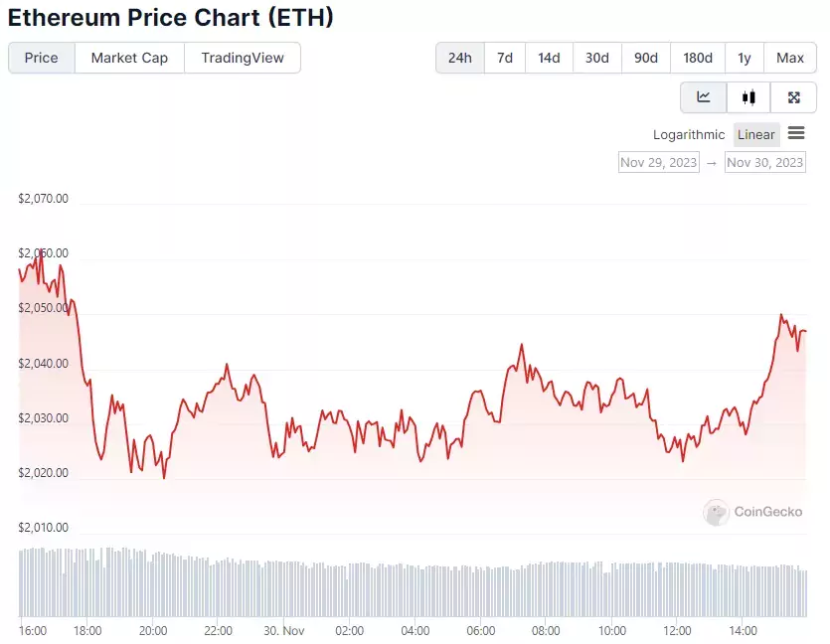
Task: Enable Logarithmic scale
Action: (x=689, y=134)
